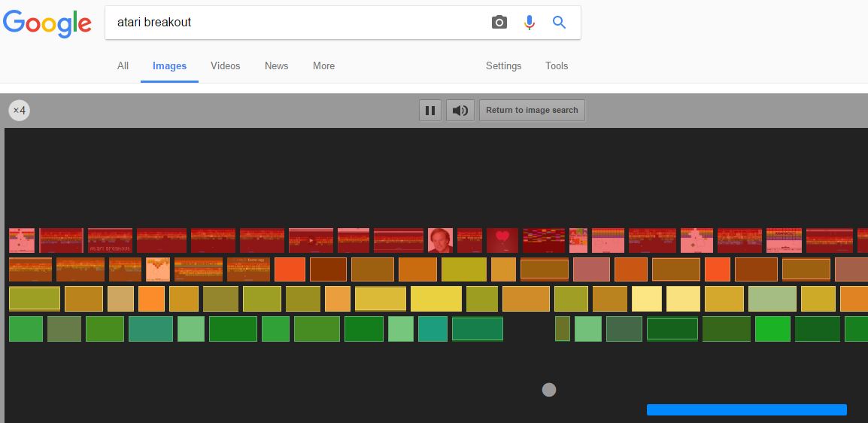The image size is (868, 423).
Task: Click the ×4 lives counter badge
Action: (20, 110)
